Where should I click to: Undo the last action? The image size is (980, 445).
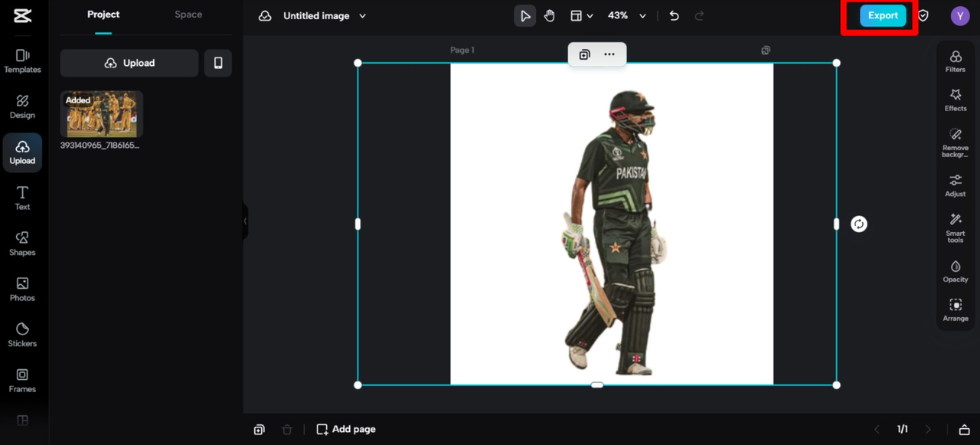(674, 15)
